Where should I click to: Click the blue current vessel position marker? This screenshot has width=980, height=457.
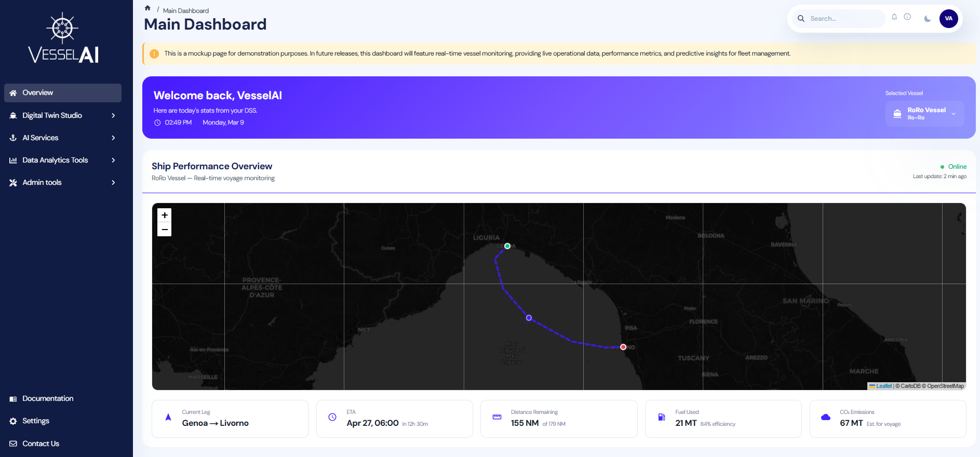click(529, 318)
